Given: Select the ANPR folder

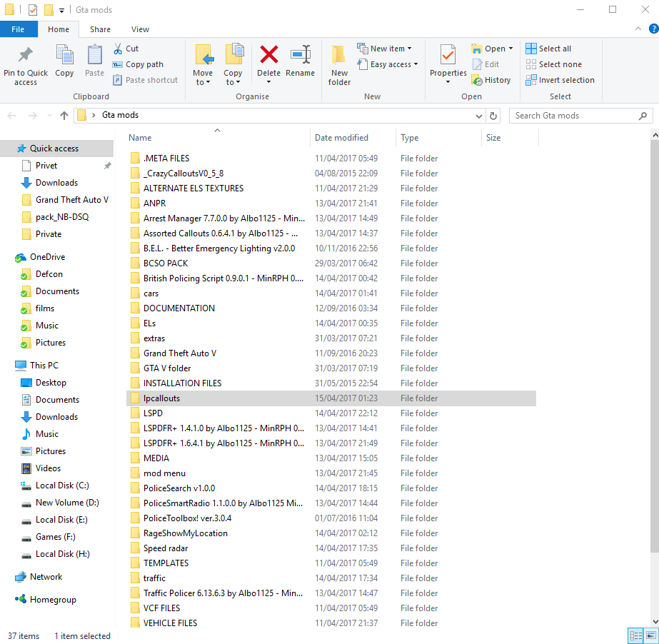Looking at the screenshot, I should pyautogui.click(x=155, y=203).
